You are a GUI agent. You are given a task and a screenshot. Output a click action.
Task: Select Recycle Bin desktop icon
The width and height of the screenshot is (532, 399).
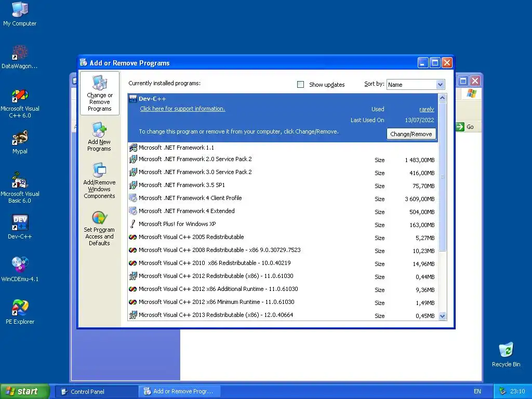coord(506,354)
